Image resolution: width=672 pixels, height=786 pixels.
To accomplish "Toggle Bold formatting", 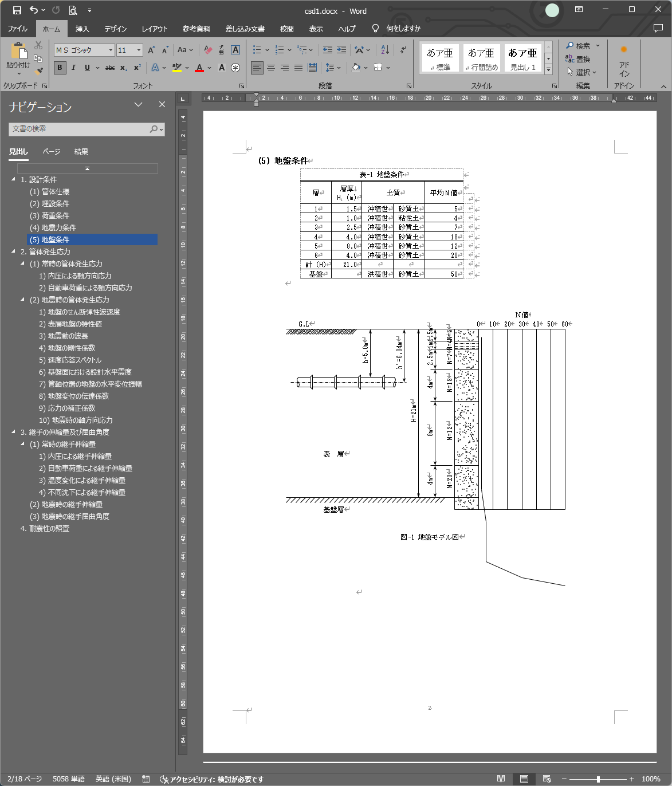I will coord(60,68).
